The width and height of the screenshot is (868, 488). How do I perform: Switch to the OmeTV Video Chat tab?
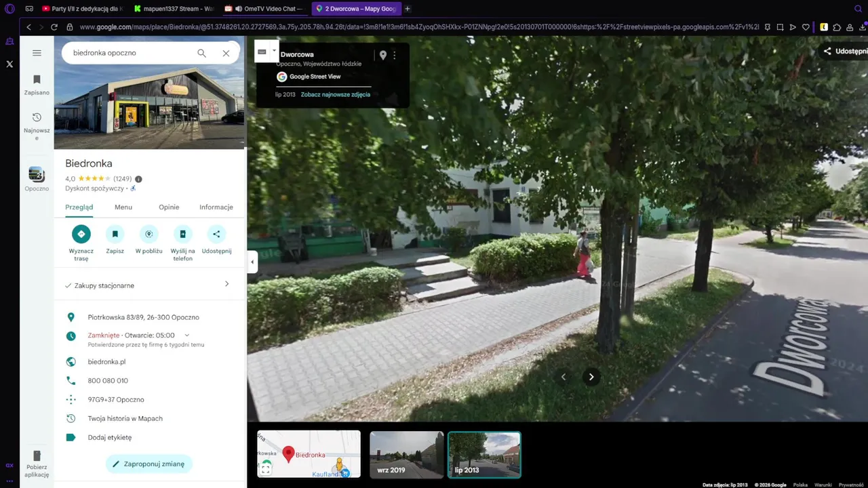[264, 9]
